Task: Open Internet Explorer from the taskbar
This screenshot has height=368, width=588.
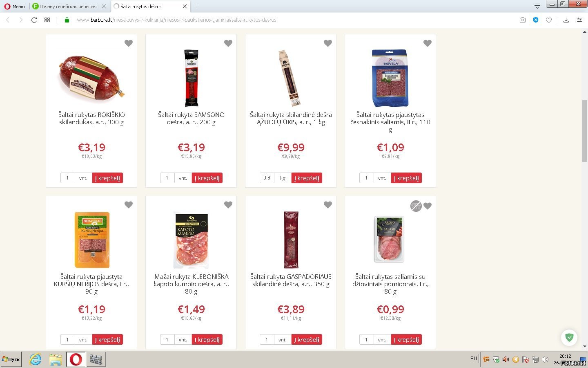Action: [36, 359]
